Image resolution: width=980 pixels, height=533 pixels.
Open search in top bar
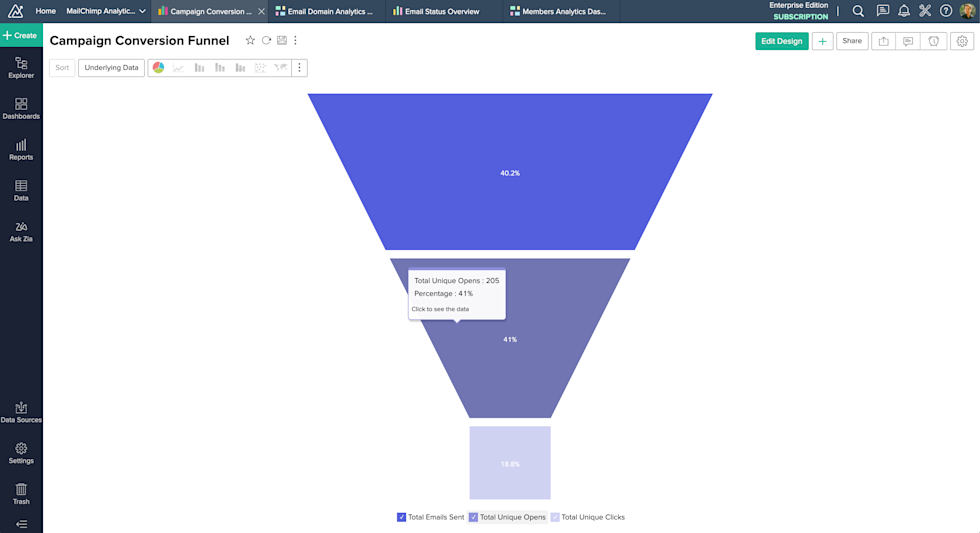coord(858,11)
